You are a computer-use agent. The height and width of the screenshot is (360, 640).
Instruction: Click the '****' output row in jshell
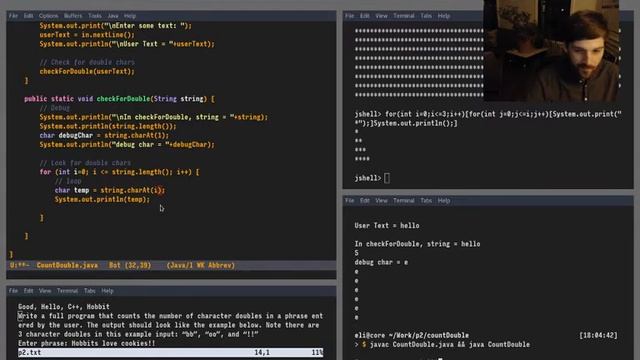[362, 159]
